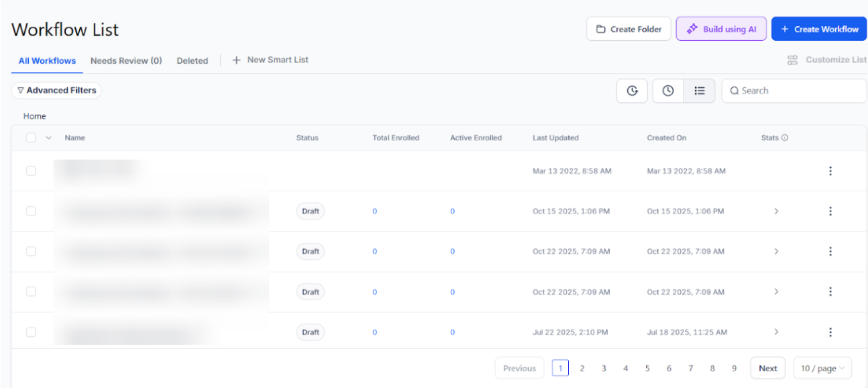Click the clock history icon button
This screenshot has width=868, height=388.
point(668,91)
